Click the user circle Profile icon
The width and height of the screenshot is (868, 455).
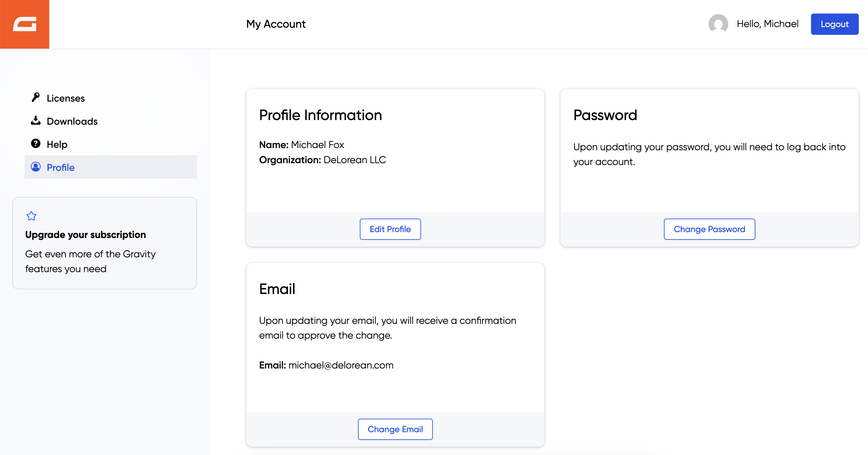point(36,167)
